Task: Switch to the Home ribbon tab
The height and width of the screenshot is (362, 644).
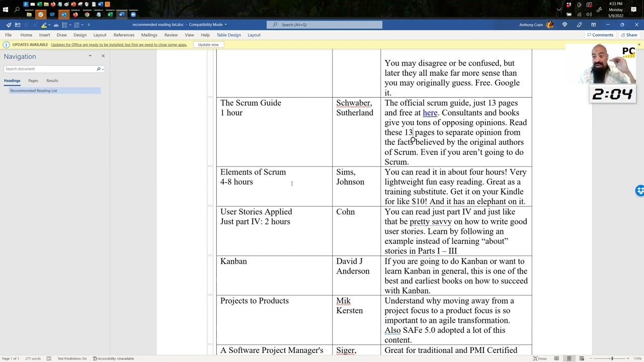Action: pos(26,35)
